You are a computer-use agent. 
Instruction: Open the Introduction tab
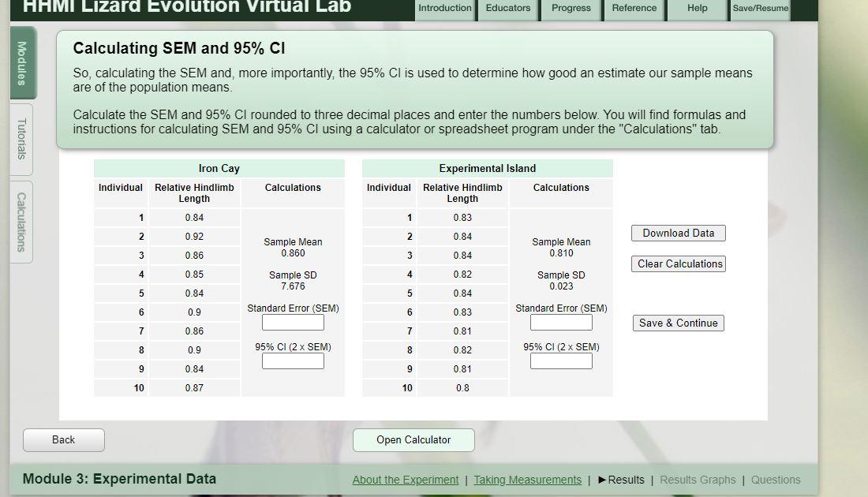[444, 9]
